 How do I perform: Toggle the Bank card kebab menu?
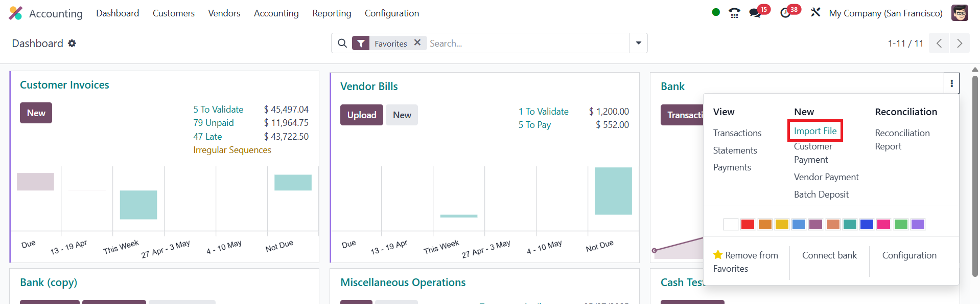(951, 83)
